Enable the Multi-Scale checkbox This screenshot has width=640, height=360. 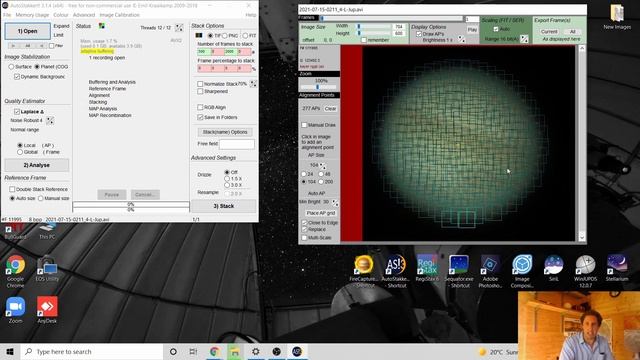point(304,238)
